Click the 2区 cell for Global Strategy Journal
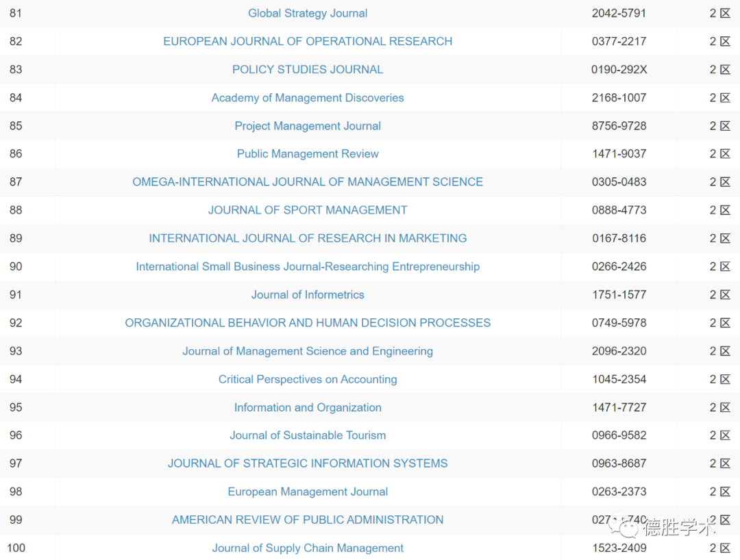The height and width of the screenshot is (560, 740). point(719,13)
